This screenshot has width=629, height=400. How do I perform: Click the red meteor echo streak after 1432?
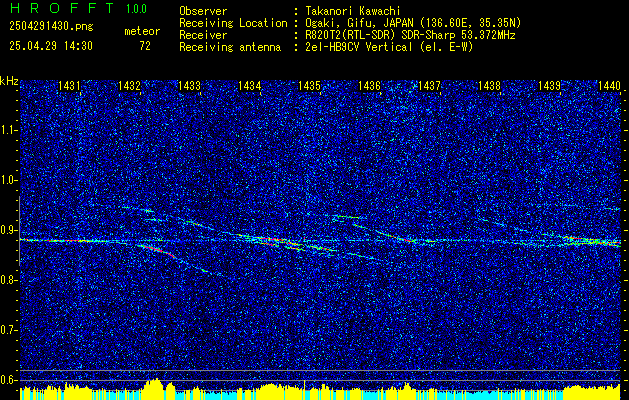(x=159, y=250)
